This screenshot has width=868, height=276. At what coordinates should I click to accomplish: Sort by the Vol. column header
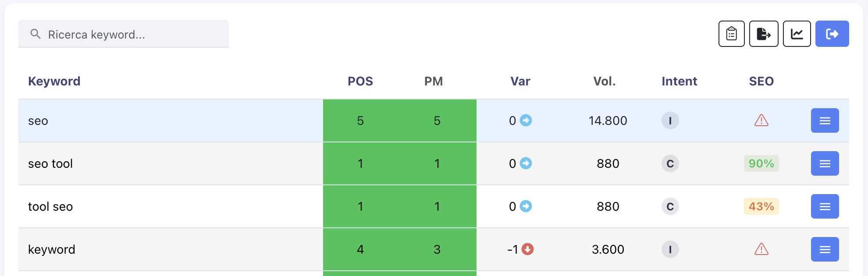pos(604,81)
